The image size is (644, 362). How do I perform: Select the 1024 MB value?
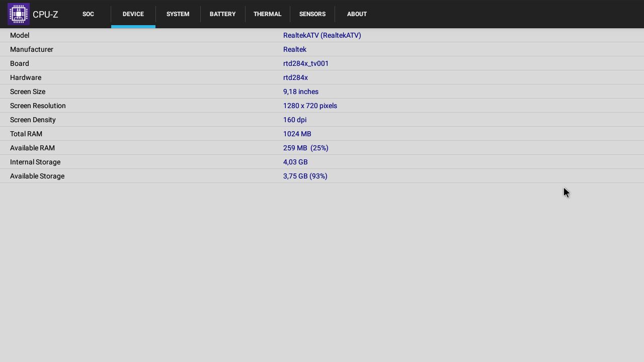297,134
